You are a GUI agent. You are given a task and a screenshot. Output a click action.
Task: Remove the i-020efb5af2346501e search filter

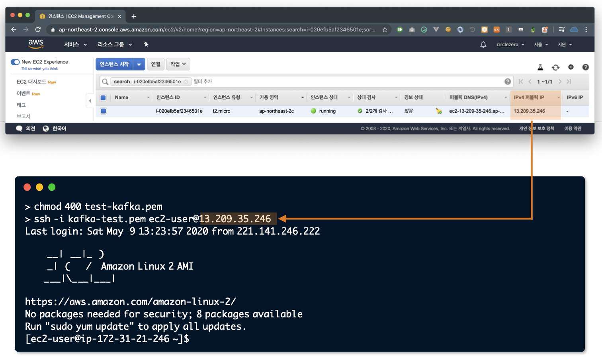[x=186, y=82]
